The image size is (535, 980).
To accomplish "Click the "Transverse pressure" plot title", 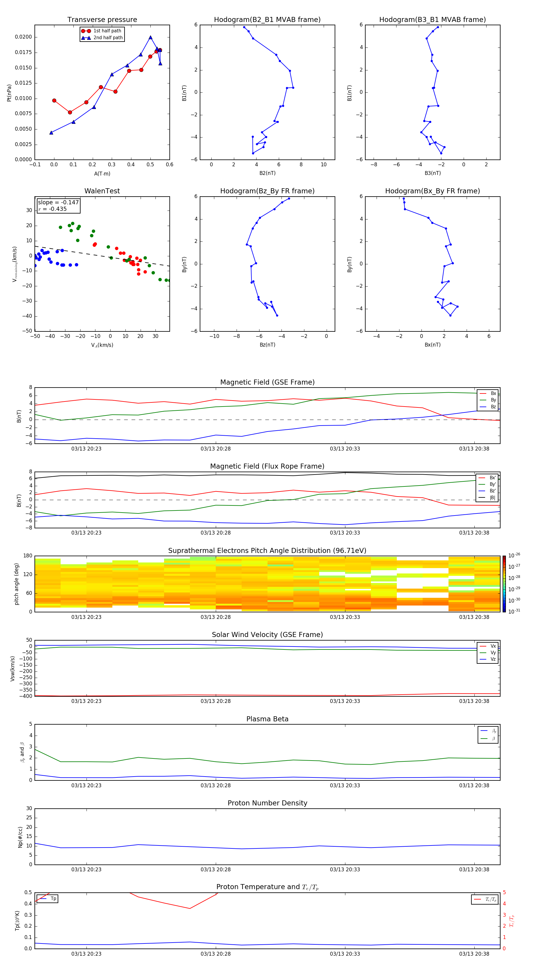I will 102,20.
